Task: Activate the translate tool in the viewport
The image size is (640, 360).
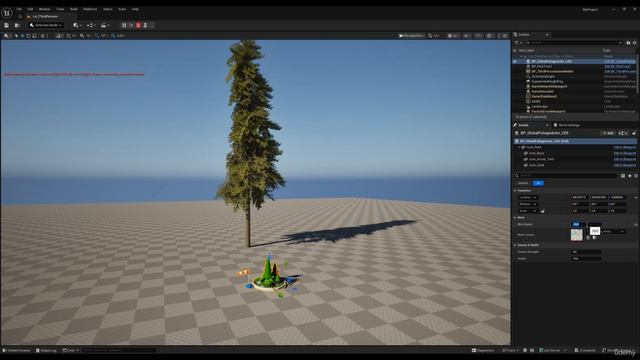Action: (x=22, y=36)
